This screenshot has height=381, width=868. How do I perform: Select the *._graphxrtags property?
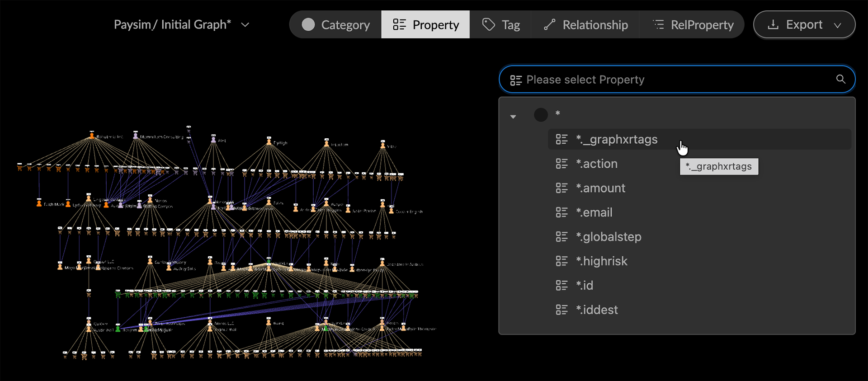pyautogui.click(x=617, y=139)
